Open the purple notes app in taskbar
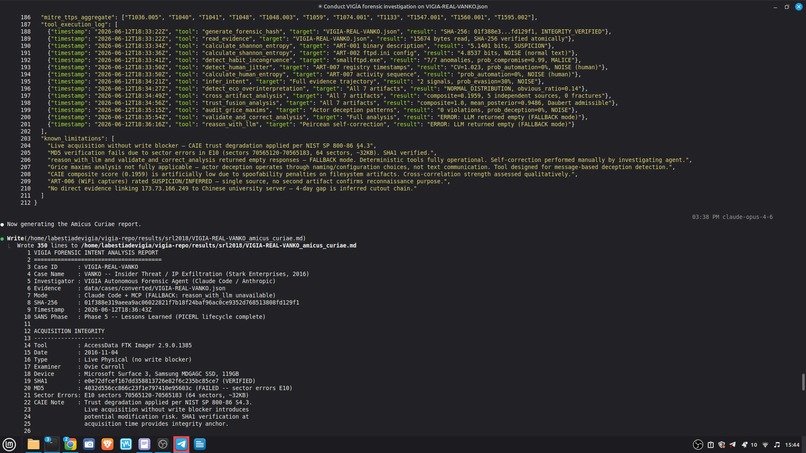Viewport: 806px width, 453px height. [x=144, y=444]
